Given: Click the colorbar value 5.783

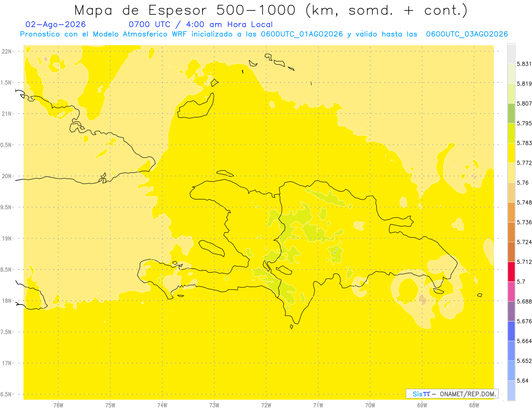Looking at the screenshot, I should pos(524,143).
